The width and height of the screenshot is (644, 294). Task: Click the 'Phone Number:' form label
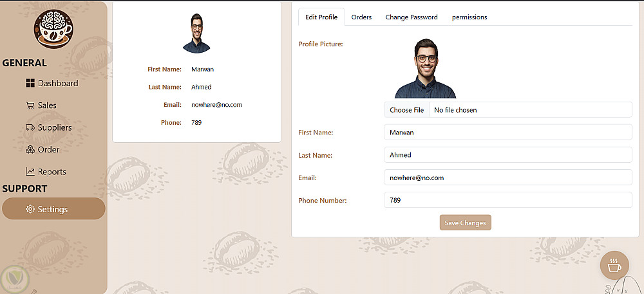[x=323, y=201]
